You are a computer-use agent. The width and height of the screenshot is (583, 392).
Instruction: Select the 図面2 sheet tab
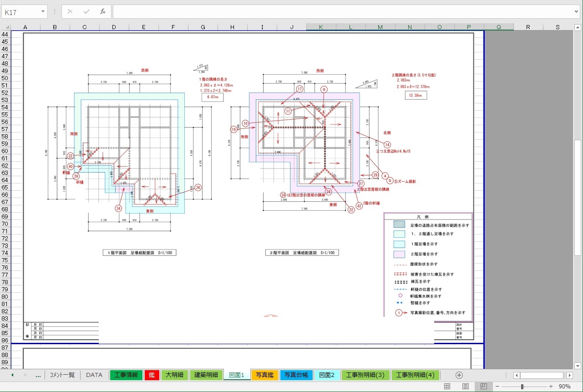pos(327,375)
